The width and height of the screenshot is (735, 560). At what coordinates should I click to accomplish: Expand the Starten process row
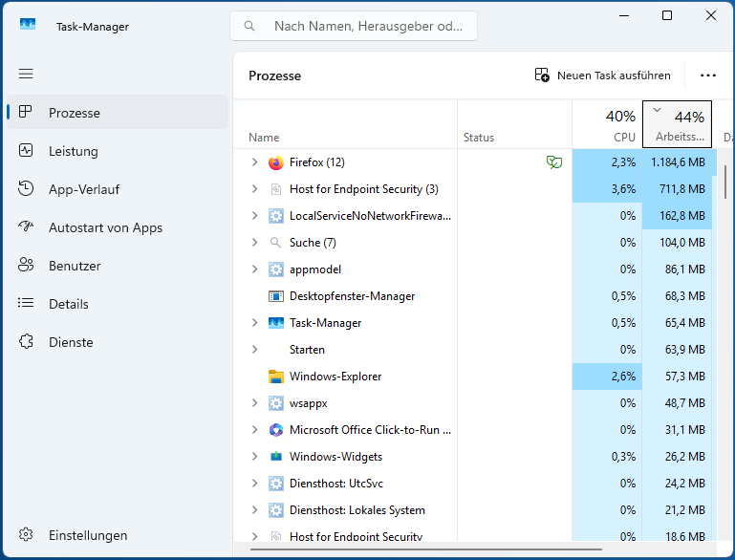point(254,349)
